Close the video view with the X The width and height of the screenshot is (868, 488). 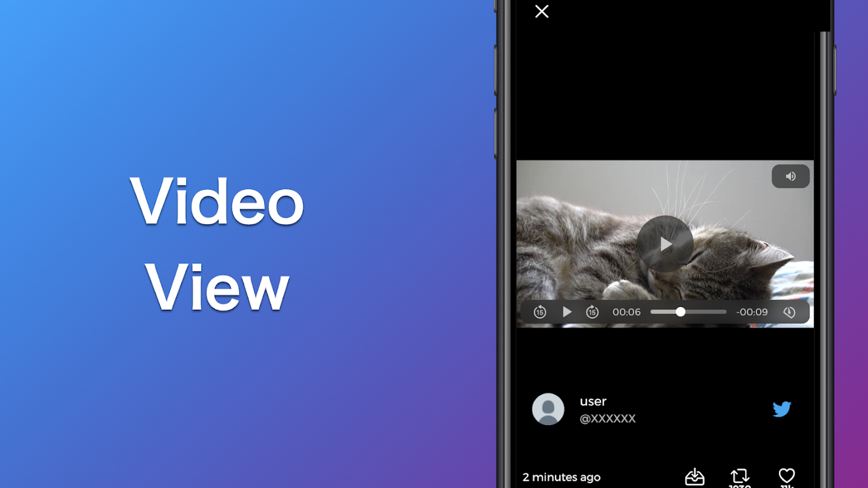[x=541, y=11]
